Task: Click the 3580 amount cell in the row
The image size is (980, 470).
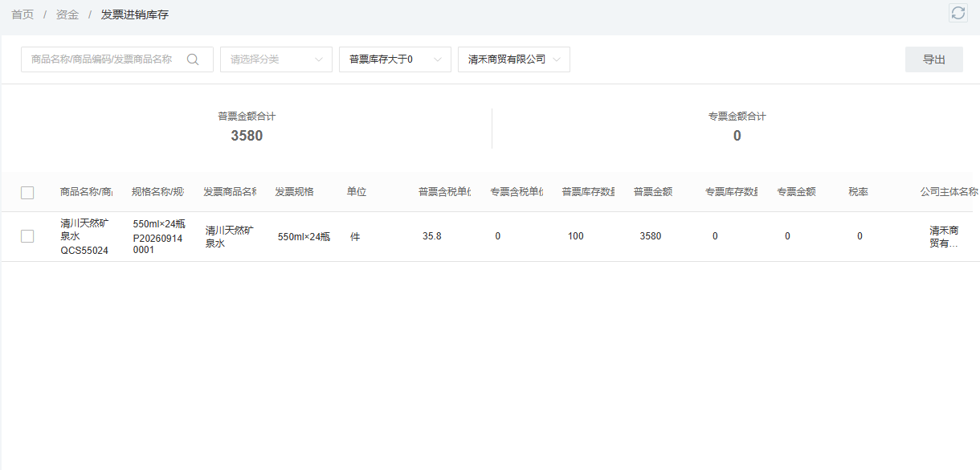Action: pos(651,236)
